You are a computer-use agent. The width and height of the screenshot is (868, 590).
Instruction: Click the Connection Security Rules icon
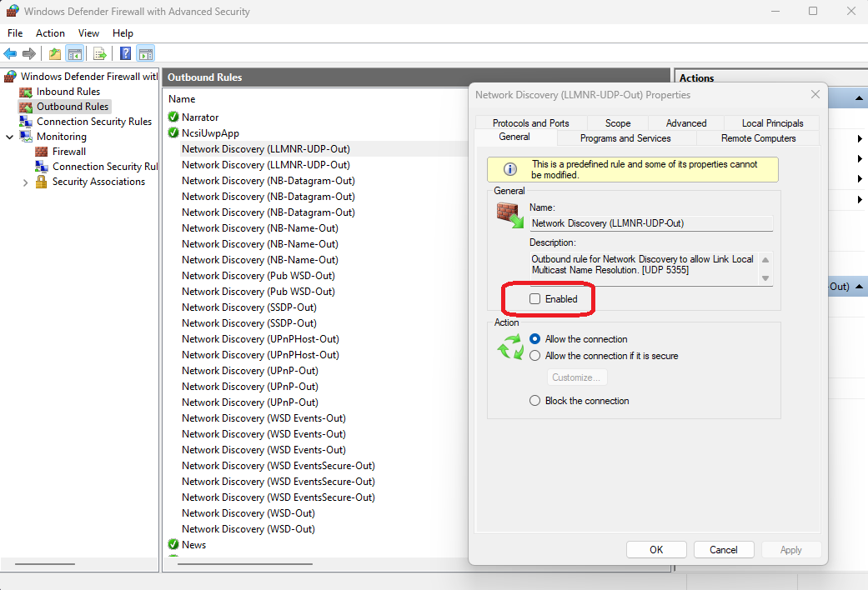(26, 122)
